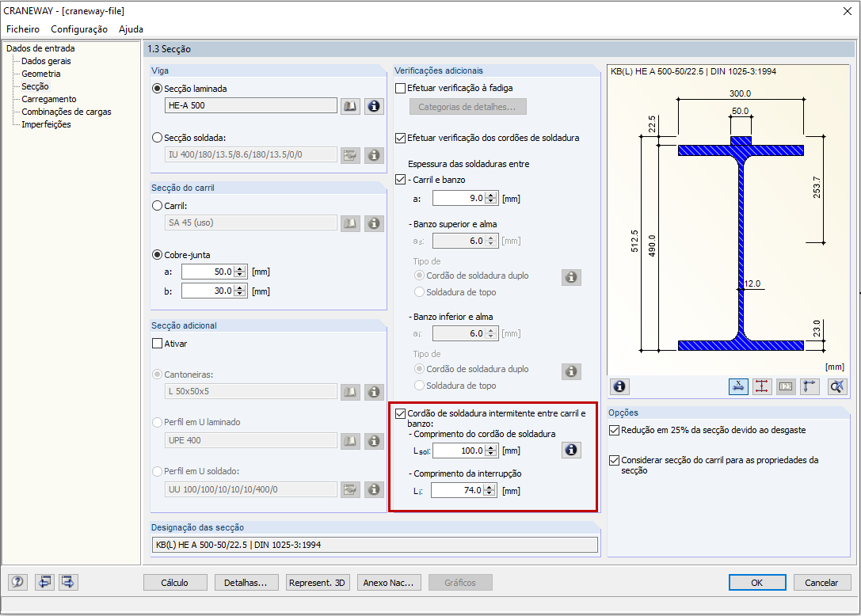Open Anexo Nac... settings
Image resolution: width=861 pixels, height=616 pixels.
point(389,583)
